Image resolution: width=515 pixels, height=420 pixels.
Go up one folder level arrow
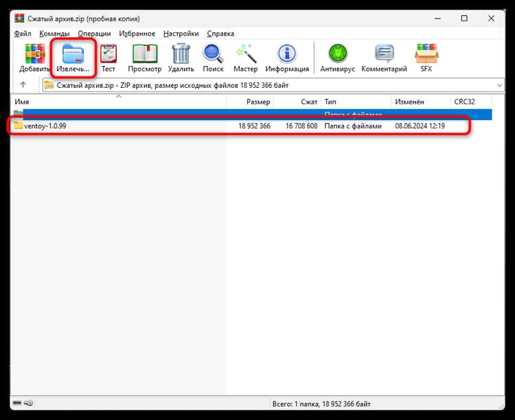[x=23, y=84]
